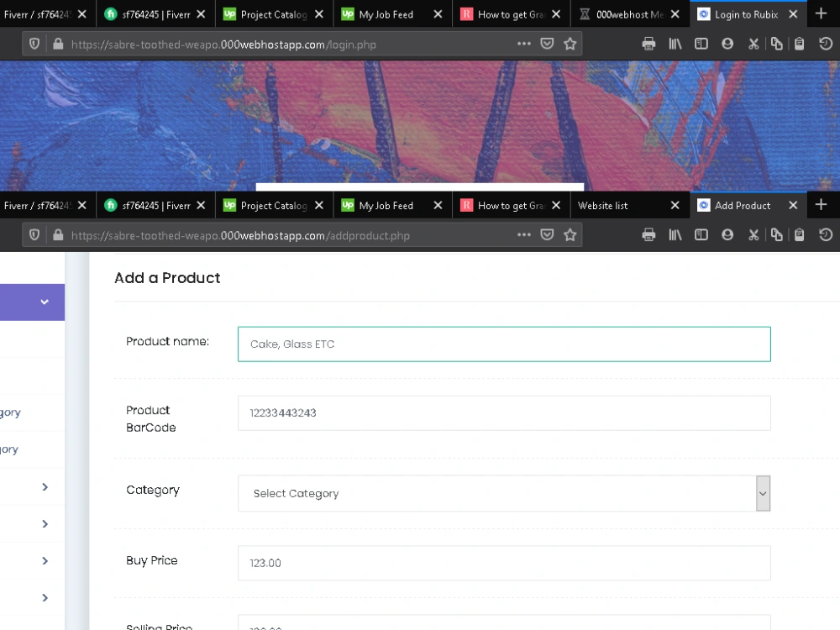
Task: Click Paste clipboard icon in lower browser toolbar
Action: (x=800, y=234)
